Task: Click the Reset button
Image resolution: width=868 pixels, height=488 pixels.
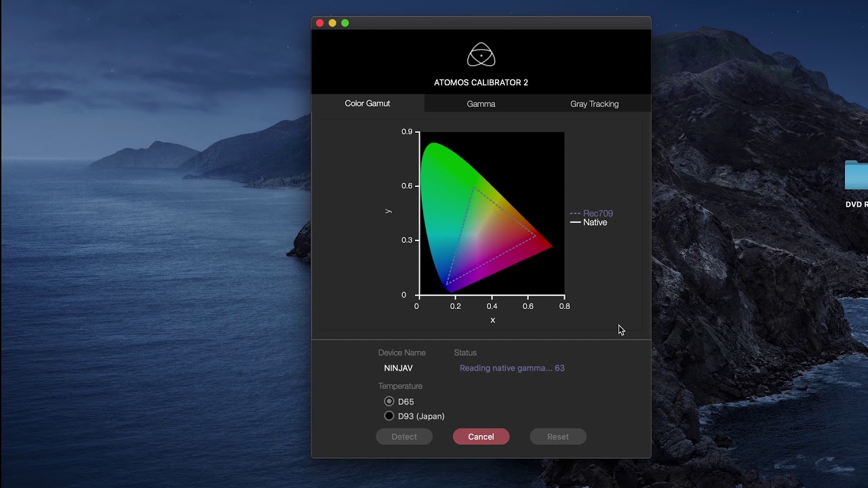Action: [558, 436]
